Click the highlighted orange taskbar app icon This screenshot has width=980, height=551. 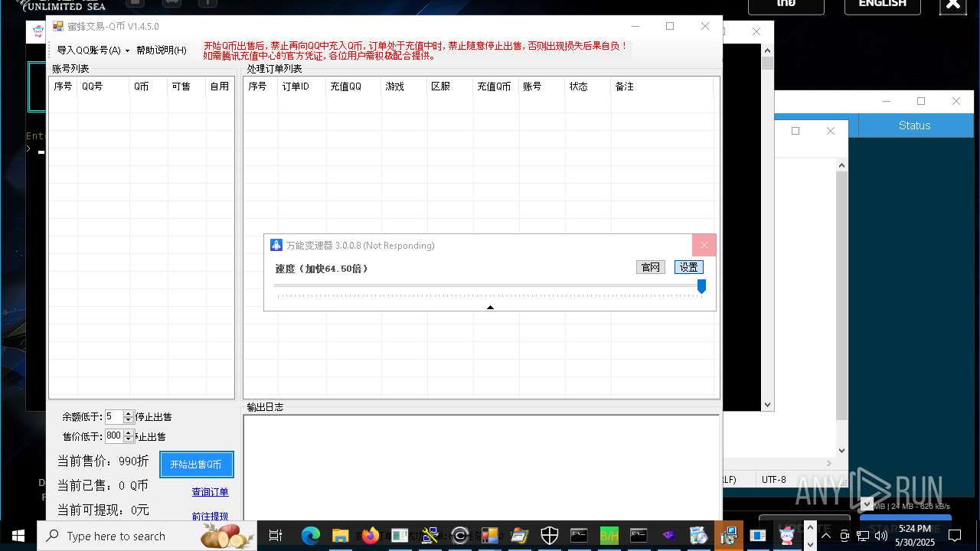[x=728, y=536]
